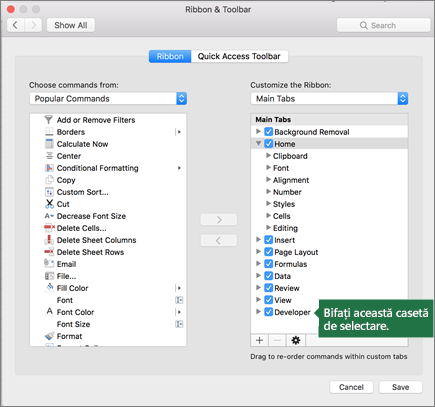Image resolution: width=435 pixels, height=407 pixels.
Task: Click the right arrow to add a command
Action: click(219, 220)
